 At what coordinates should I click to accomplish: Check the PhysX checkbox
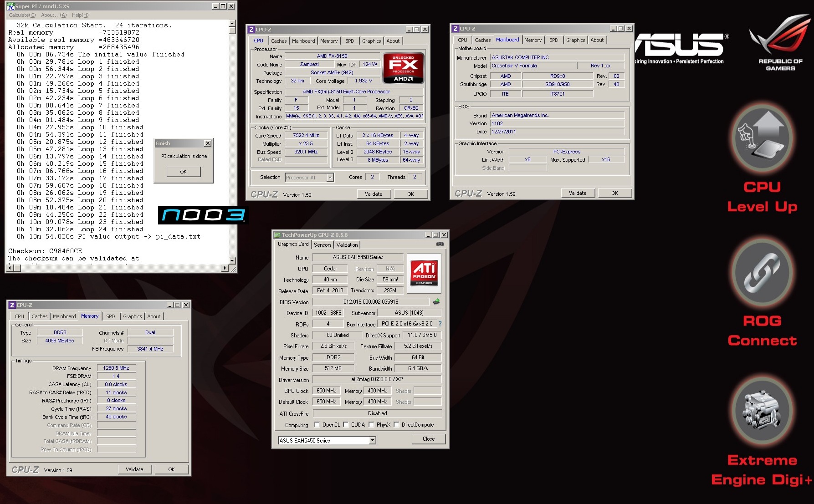click(x=372, y=425)
